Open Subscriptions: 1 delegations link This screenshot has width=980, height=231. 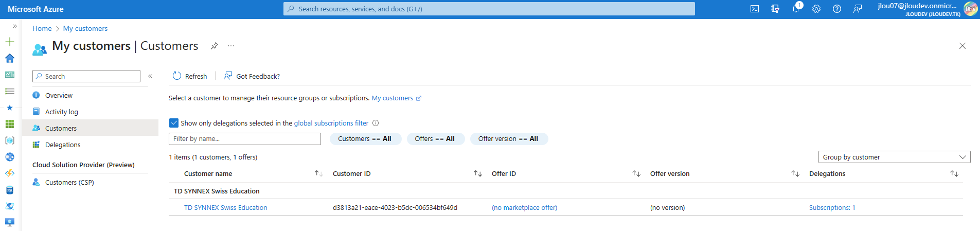click(832, 208)
